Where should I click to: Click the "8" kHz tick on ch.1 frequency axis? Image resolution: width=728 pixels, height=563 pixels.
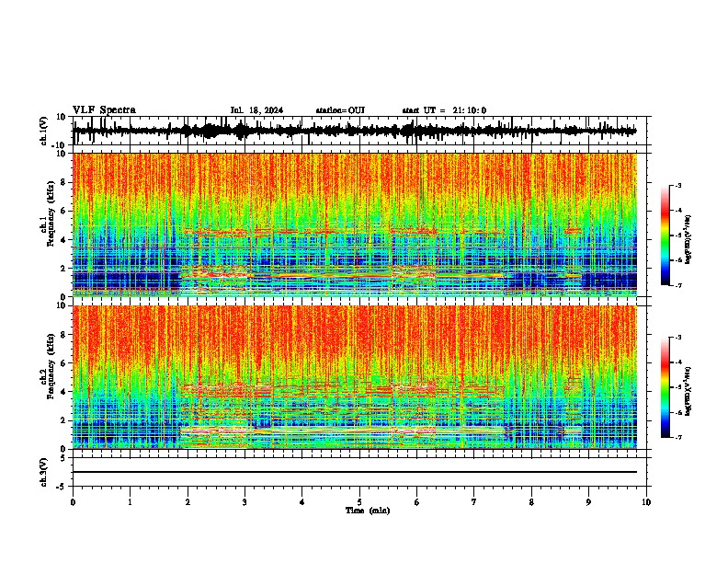pyautogui.click(x=64, y=182)
